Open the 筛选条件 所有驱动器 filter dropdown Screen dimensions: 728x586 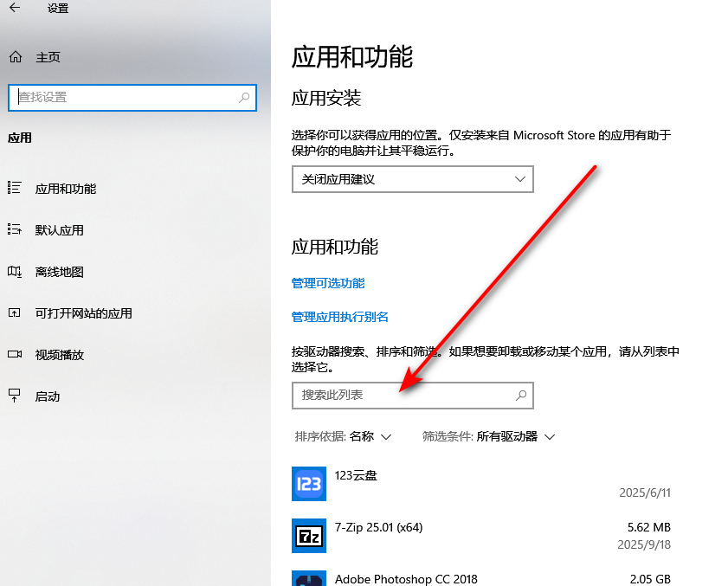[x=488, y=437]
